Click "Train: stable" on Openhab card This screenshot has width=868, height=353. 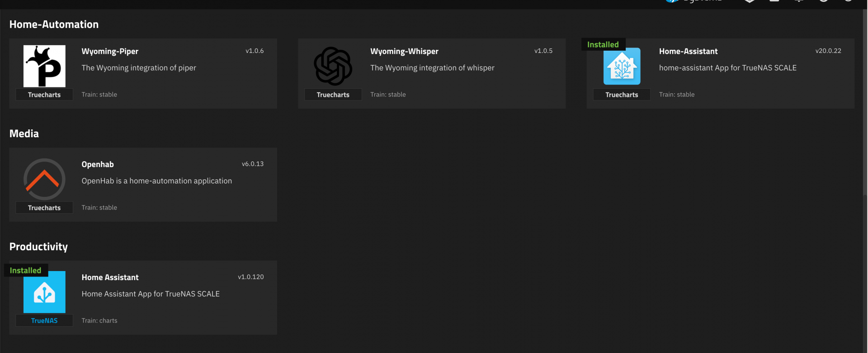99,208
